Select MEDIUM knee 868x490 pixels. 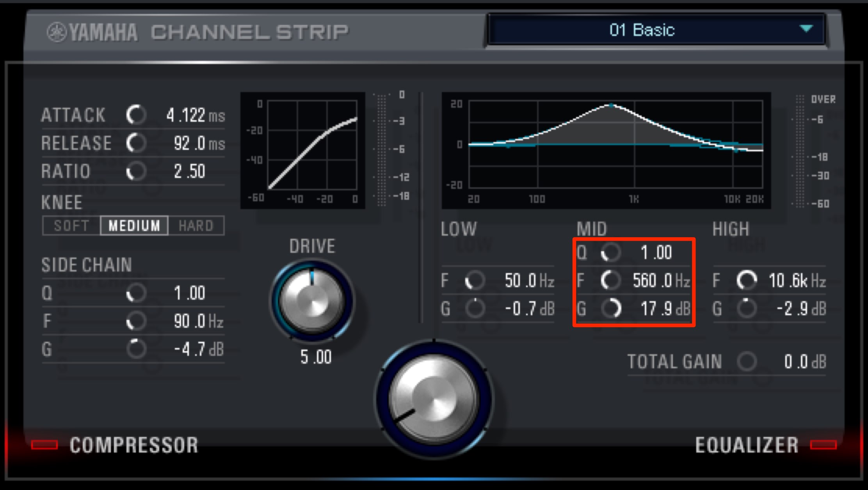click(134, 225)
